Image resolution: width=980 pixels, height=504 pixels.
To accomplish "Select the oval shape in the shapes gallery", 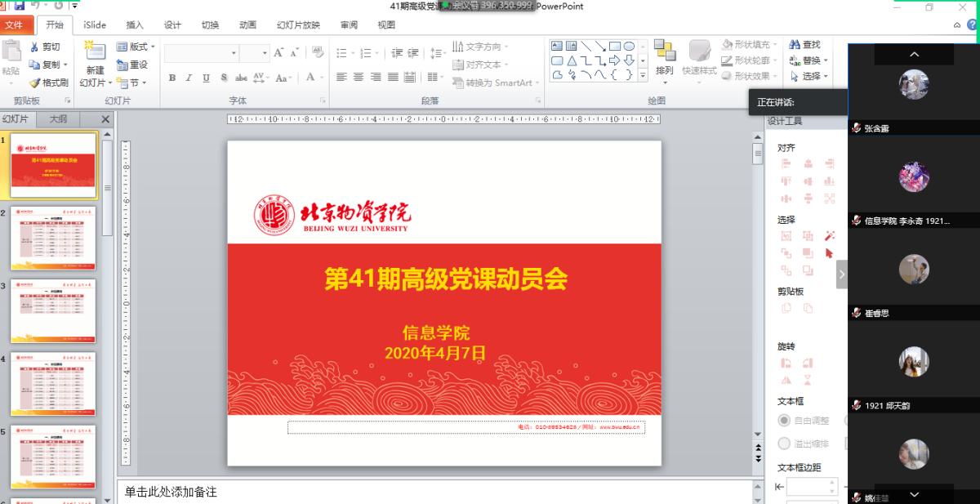I will point(629,47).
